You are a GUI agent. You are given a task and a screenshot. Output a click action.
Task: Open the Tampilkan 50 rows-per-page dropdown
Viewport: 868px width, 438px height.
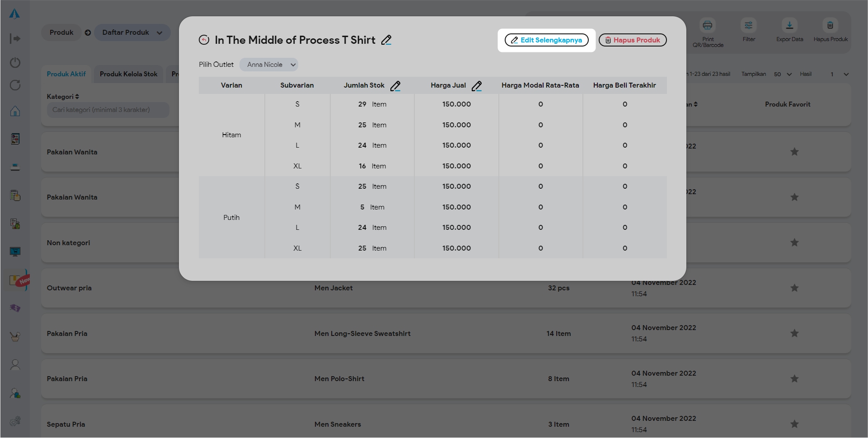(x=783, y=74)
